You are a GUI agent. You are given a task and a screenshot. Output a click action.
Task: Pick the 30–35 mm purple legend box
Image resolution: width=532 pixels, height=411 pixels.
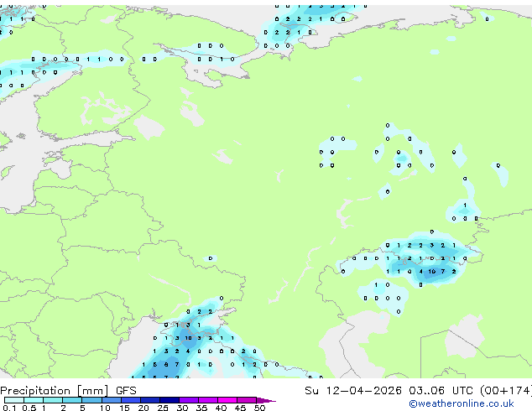click(189, 400)
